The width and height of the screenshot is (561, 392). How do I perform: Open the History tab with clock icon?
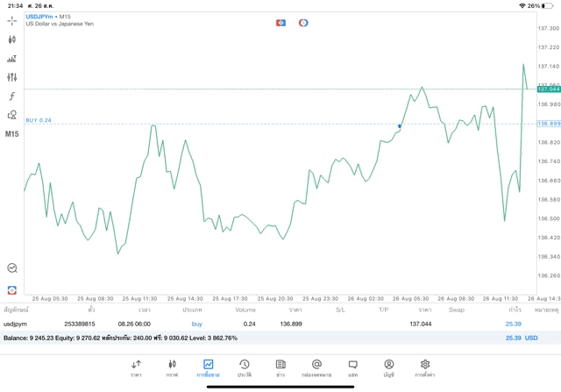click(x=245, y=368)
